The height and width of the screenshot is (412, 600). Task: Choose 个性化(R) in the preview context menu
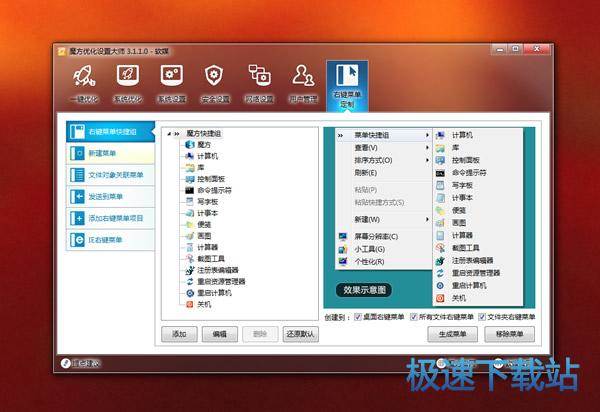click(383, 262)
